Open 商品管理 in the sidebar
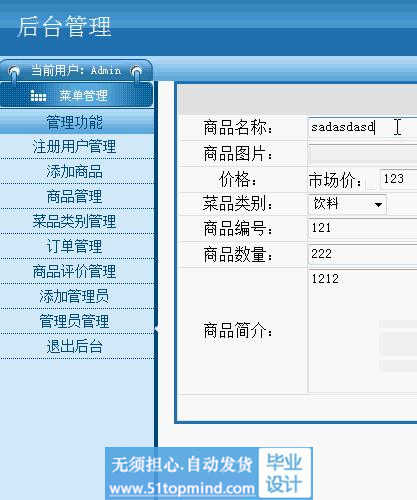 pos(74,197)
